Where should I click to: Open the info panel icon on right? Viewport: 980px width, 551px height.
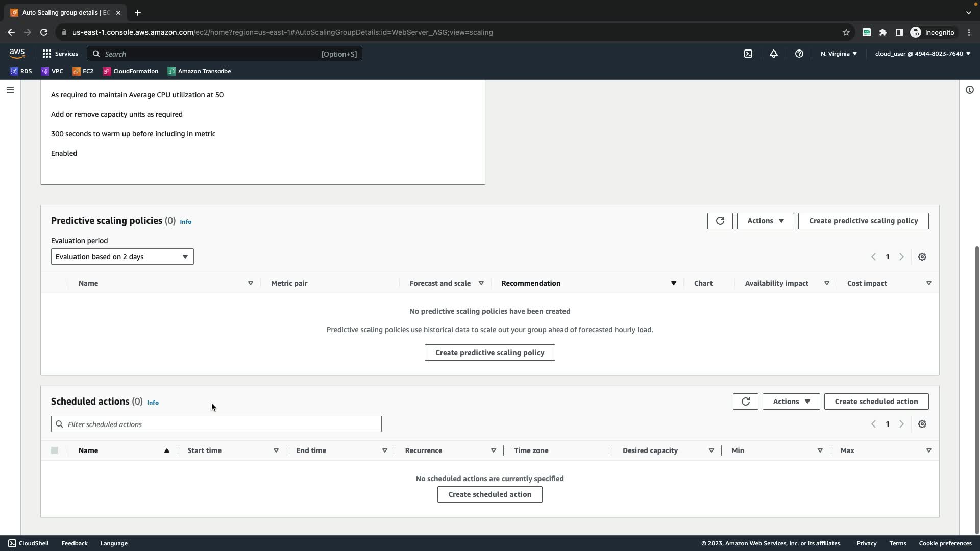pyautogui.click(x=969, y=90)
